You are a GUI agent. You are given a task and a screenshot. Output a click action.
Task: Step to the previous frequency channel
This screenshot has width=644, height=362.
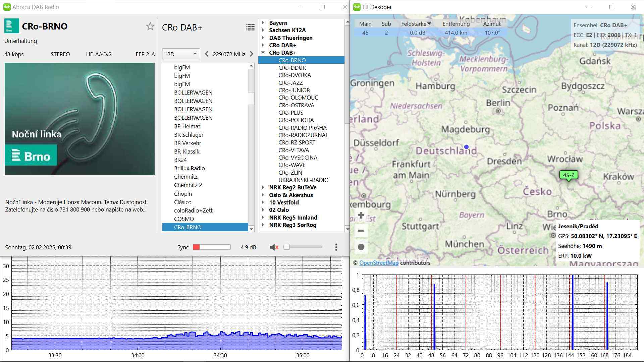(x=207, y=54)
